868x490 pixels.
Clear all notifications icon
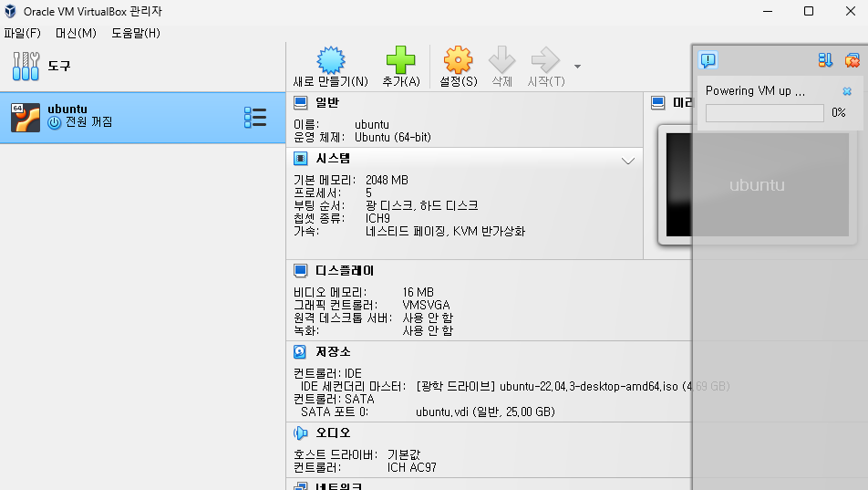(852, 60)
